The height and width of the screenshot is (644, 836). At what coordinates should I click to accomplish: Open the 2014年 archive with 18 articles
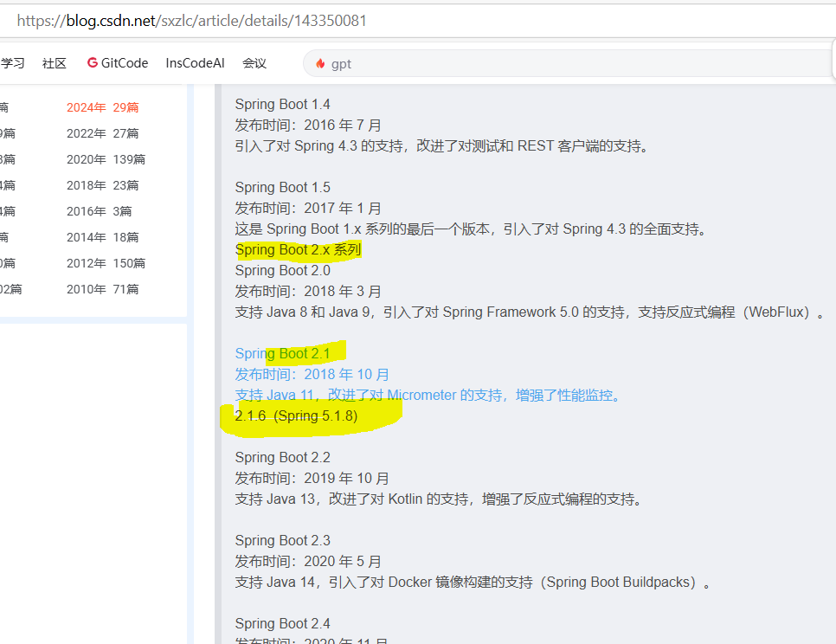click(102, 236)
